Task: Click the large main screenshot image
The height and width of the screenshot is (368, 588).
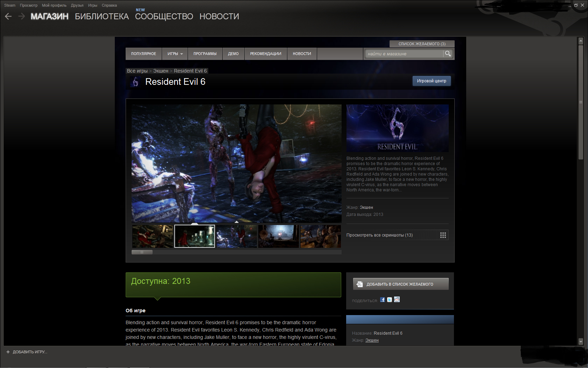Action: 237,163
